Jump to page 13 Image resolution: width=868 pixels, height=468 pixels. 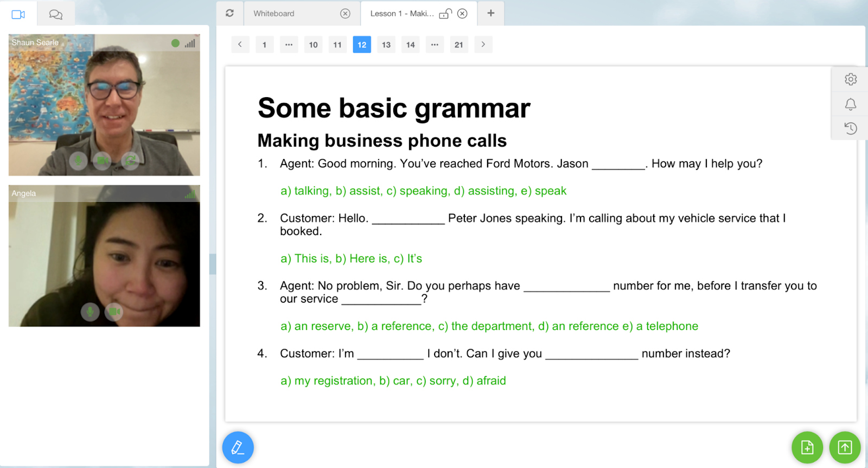[386, 45]
